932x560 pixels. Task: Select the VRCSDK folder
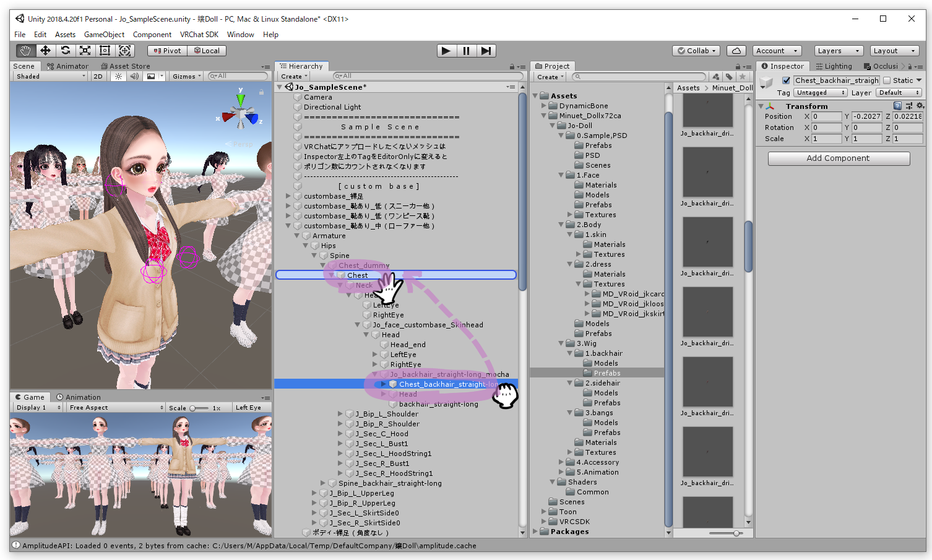point(574,522)
